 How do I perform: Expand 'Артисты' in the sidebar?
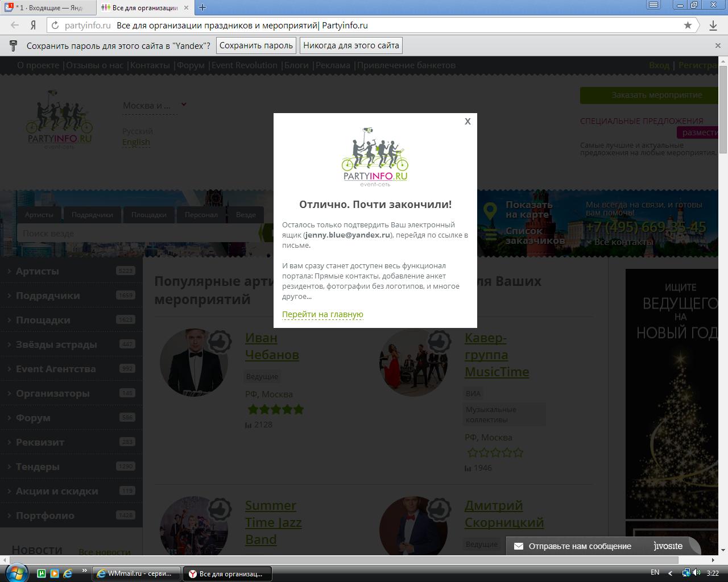click(71, 271)
